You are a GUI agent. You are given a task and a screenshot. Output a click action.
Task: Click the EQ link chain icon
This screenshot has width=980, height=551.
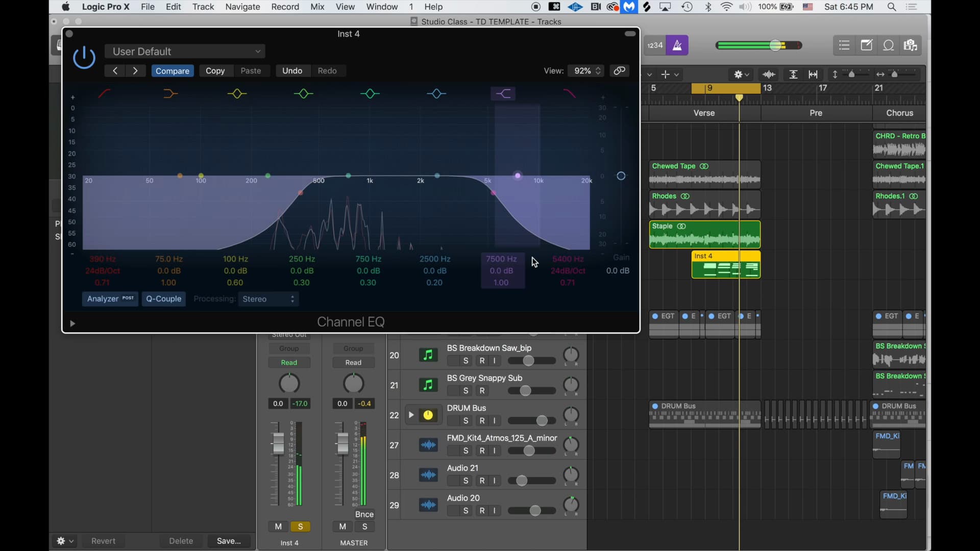pos(620,71)
